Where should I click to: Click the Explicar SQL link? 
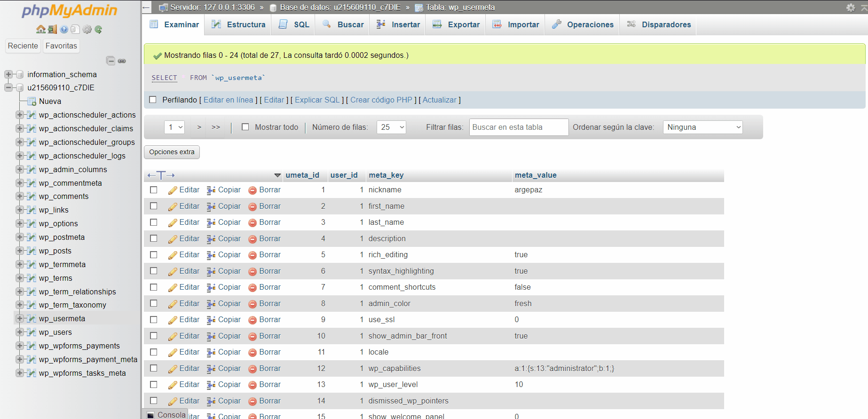click(317, 100)
